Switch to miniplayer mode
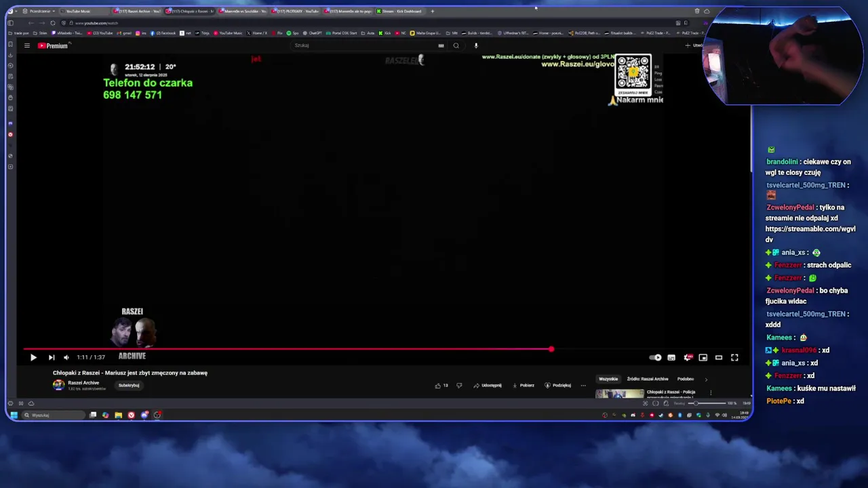The width and height of the screenshot is (868, 488). (703, 357)
